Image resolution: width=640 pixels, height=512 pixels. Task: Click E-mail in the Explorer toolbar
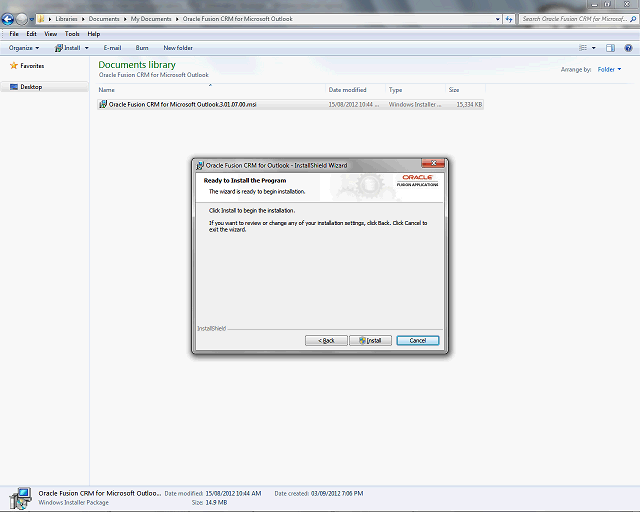pyautogui.click(x=112, y=48)
